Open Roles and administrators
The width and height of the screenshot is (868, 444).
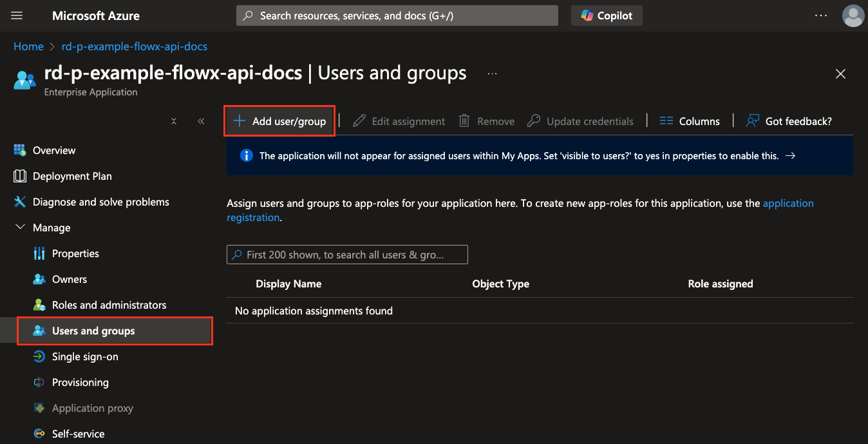(109, 305)
